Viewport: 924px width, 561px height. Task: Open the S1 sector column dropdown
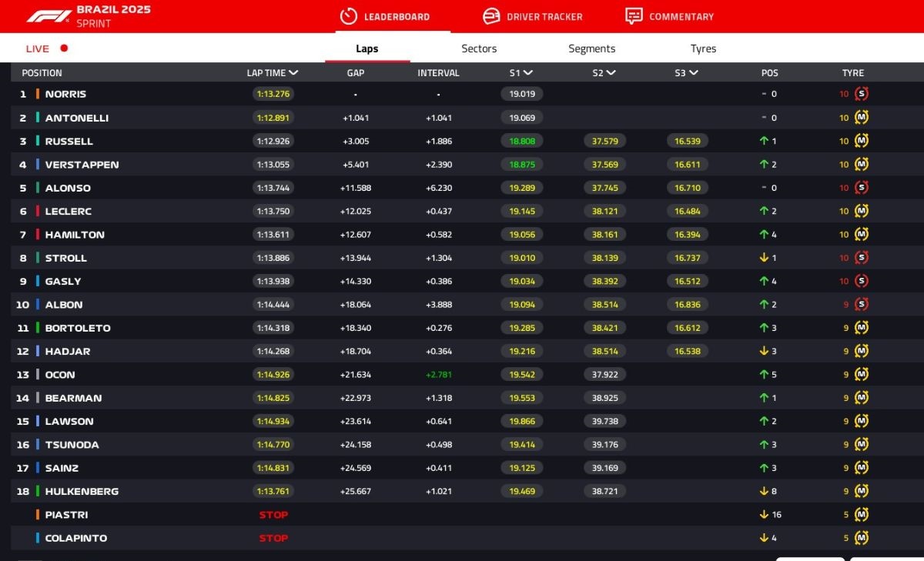point(528,73)
